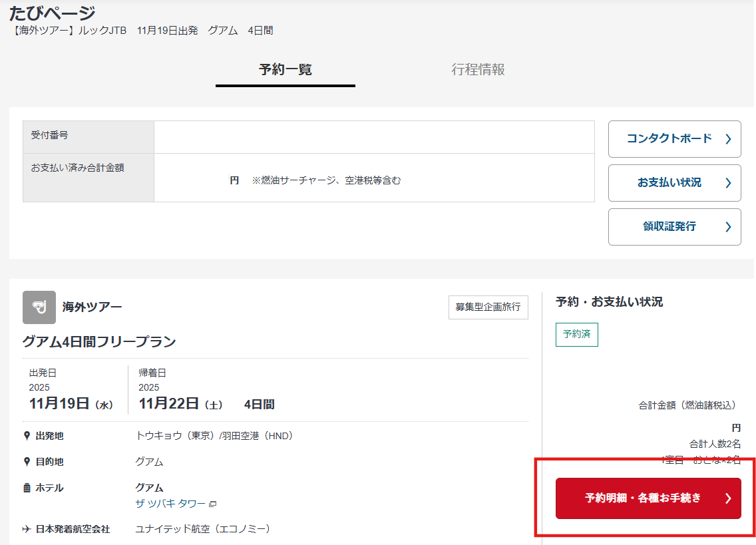Screen dimensions: 756x545
Task: Click the 予約済 status badge
Action: pyautogui.click(x=576, y=335)
